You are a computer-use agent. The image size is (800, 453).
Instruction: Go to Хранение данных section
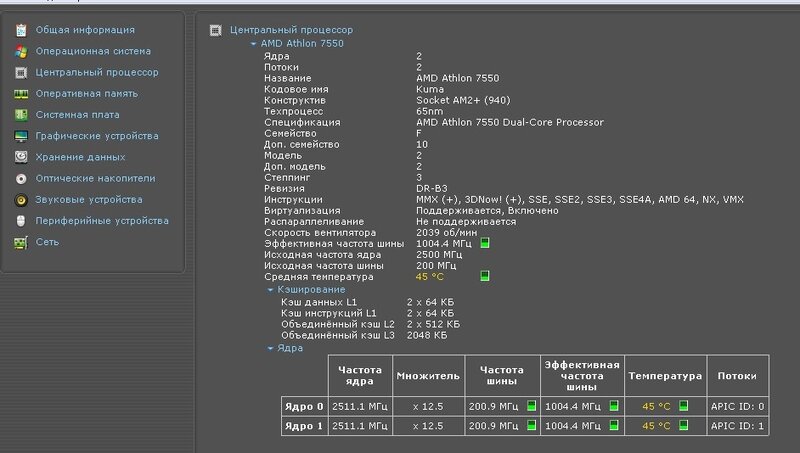80,157
